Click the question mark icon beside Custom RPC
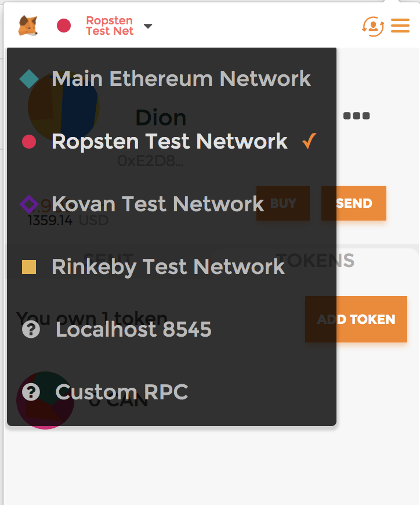Screen dimensions: 420x505 31,392
